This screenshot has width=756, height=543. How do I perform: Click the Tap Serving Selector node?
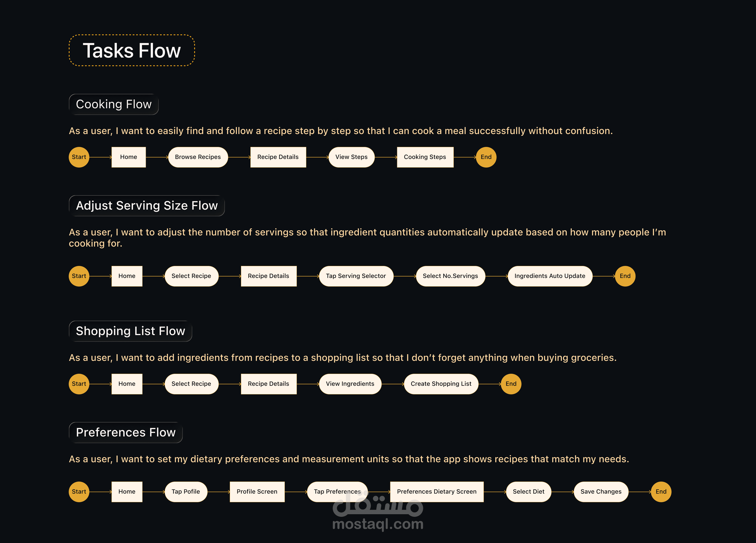coord(356,276)
